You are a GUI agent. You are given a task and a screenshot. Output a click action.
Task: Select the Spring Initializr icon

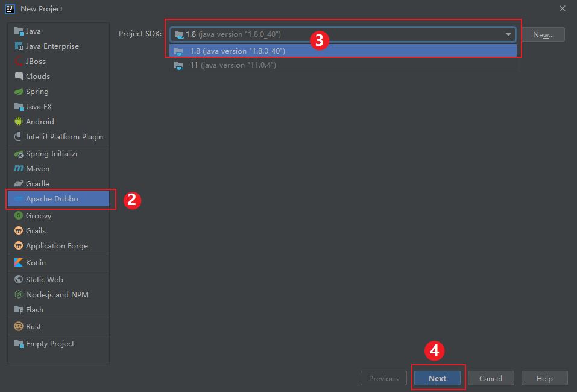click(19, 154)
